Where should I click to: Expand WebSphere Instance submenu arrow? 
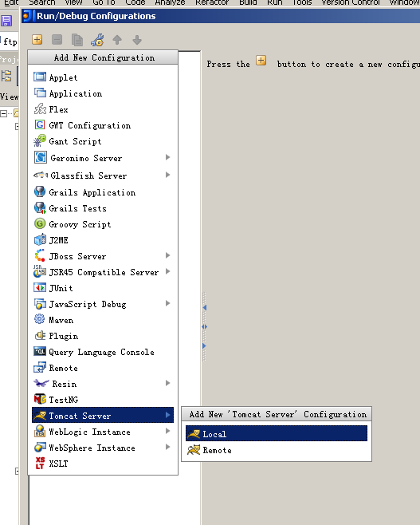pyautogui.click(x=168, y=447)
